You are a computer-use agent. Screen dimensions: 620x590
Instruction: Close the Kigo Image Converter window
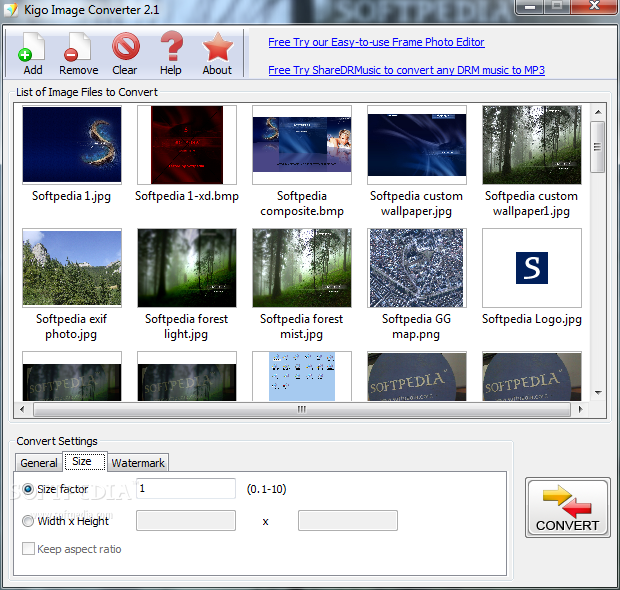(x=594, y=7)
